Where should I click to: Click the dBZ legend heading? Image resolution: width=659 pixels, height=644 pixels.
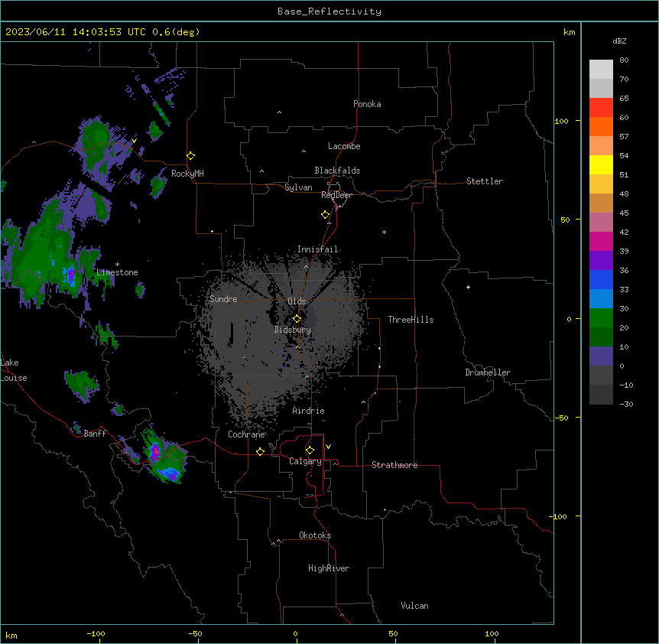(619, 41)
